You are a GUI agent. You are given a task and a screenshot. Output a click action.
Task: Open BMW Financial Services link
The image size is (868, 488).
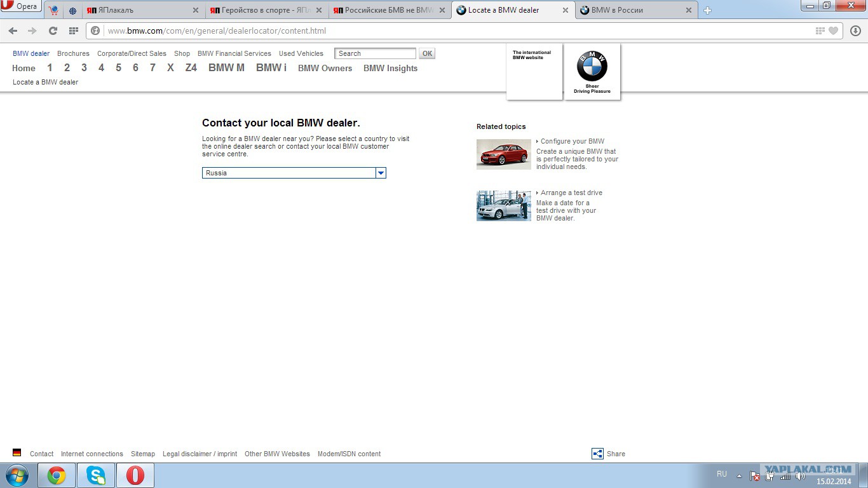point(234,53)
